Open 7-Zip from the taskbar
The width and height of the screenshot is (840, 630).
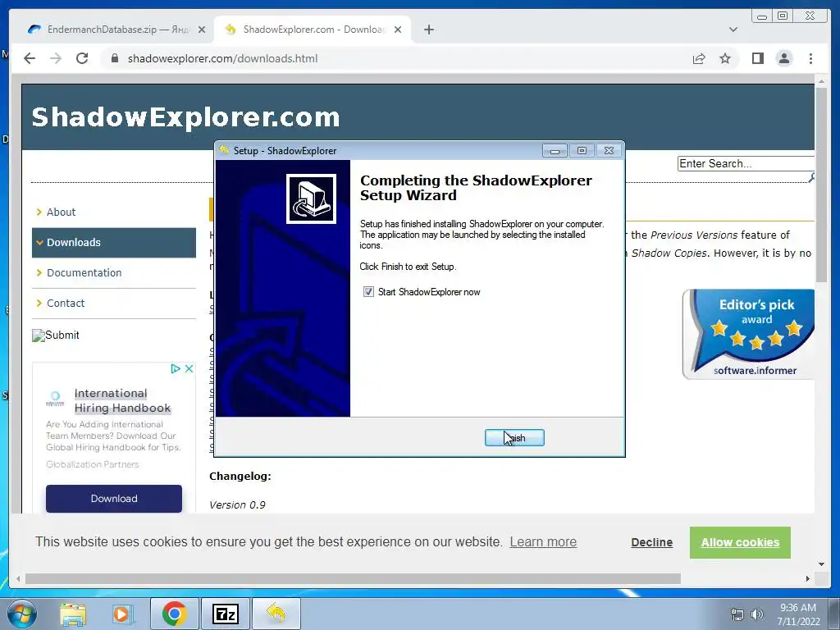tap(225, 614)
